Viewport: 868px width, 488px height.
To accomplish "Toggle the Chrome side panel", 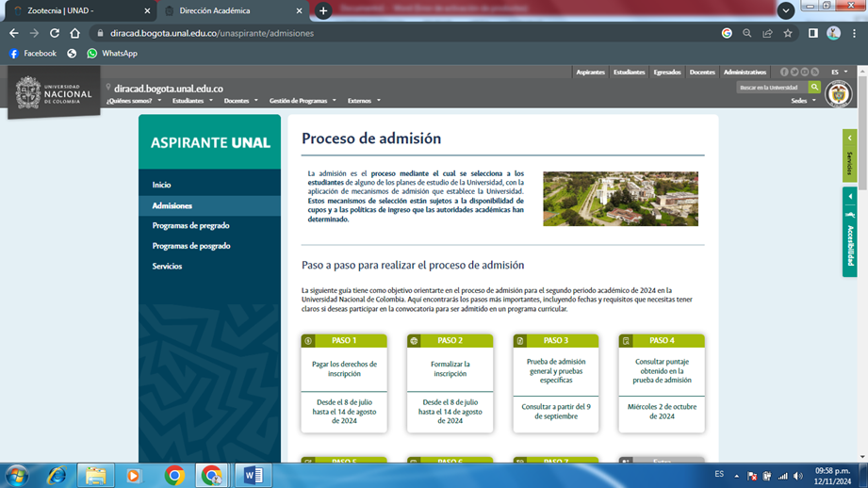I will point(812,33).
